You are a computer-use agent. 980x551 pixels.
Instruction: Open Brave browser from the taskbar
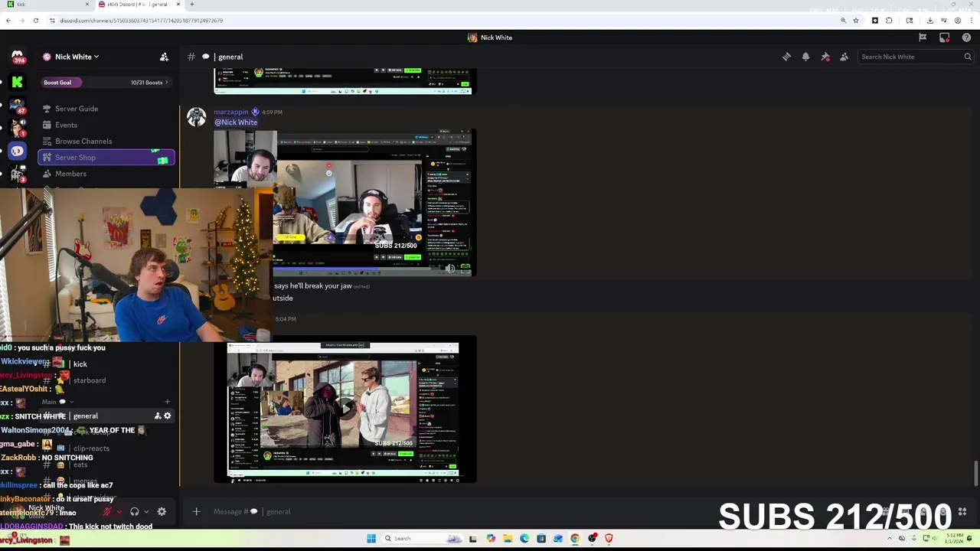click(x=609, y=538)
